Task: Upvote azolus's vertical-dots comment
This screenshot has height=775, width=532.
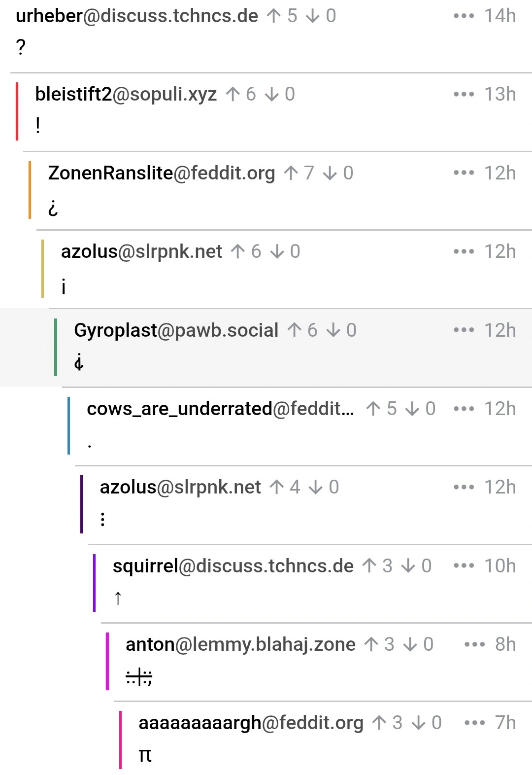Action: click(277, 487)
